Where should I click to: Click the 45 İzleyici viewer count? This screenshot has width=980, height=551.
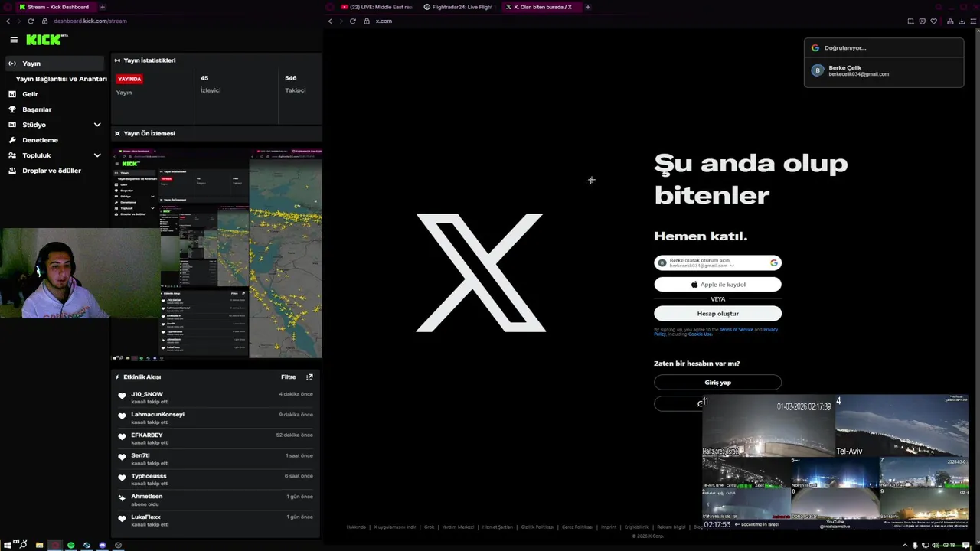(210, 83)
